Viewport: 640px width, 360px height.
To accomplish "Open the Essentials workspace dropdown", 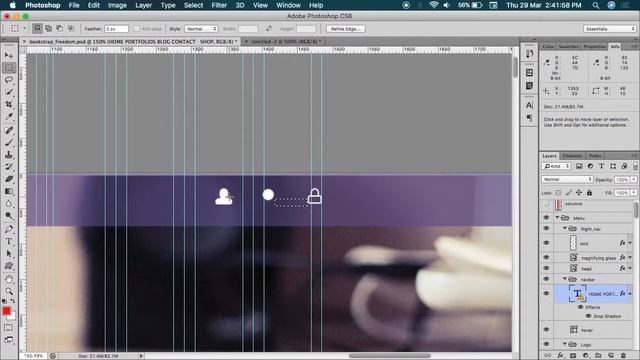I will [x=609, y=29].
